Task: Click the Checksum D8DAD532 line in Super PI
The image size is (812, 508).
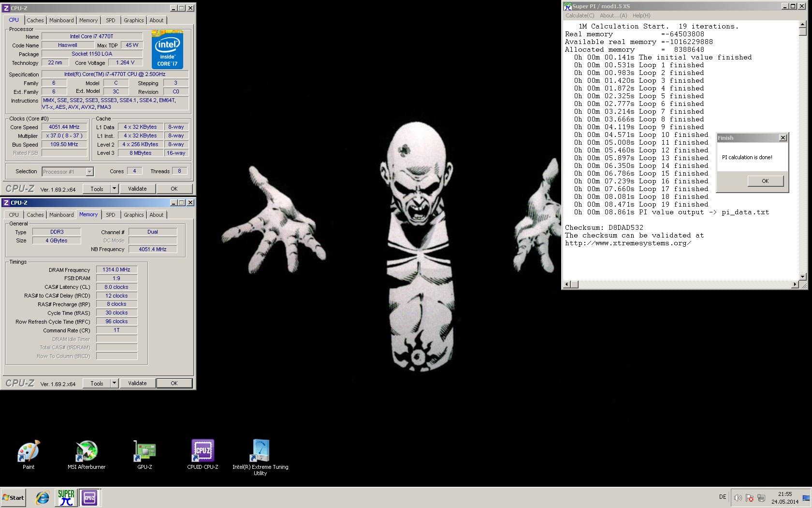Action: pyautogui.click(x=604, y=227)
